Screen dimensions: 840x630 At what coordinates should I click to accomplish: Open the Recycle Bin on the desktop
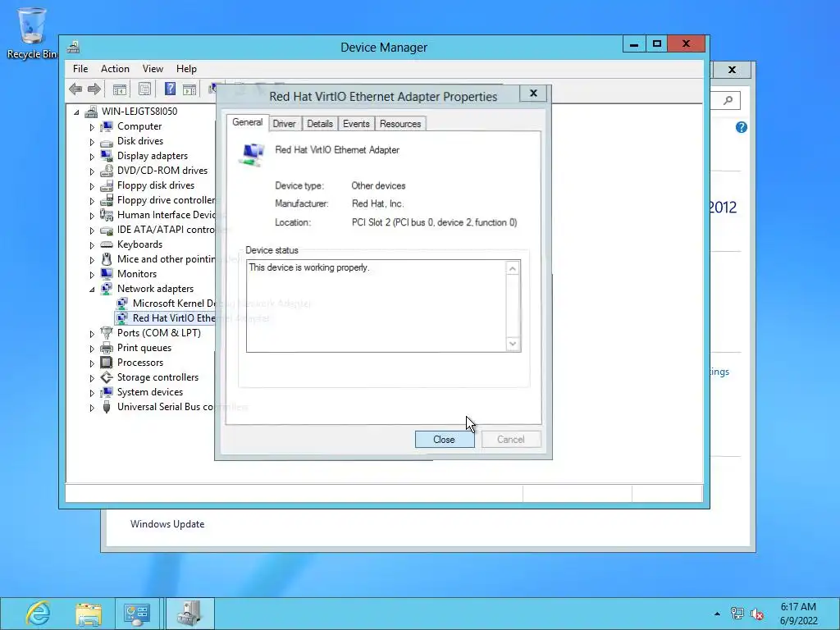point(32,33)
